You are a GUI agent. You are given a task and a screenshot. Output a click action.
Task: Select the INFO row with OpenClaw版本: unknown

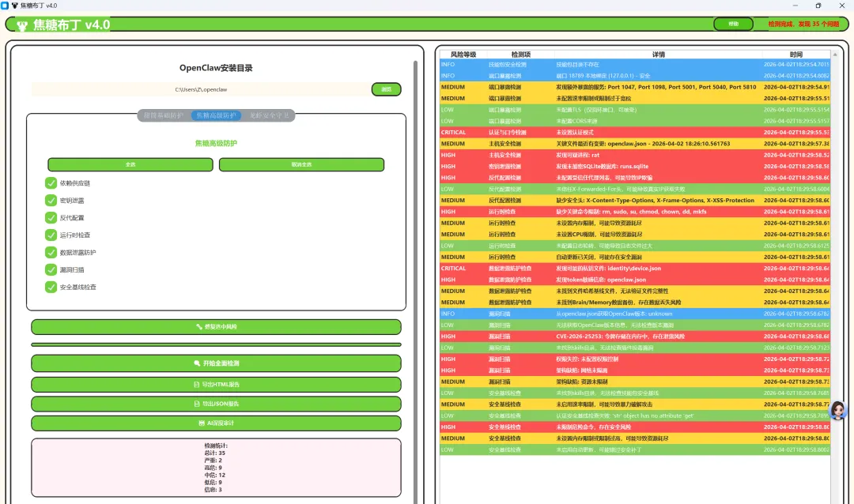[635, 314]
